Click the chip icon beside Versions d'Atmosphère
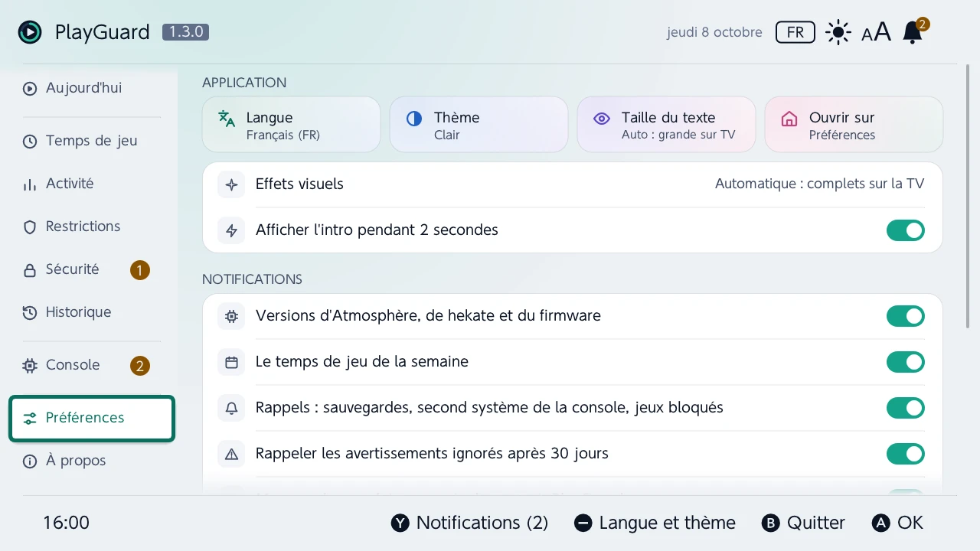980x551 pixels. tap(231, 316)
